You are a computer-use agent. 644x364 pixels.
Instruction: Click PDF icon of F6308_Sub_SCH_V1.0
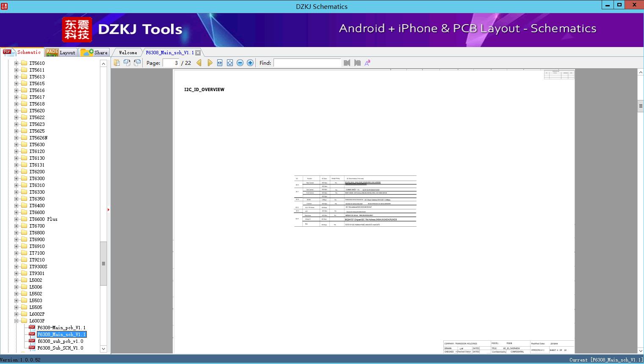(32, 348)
